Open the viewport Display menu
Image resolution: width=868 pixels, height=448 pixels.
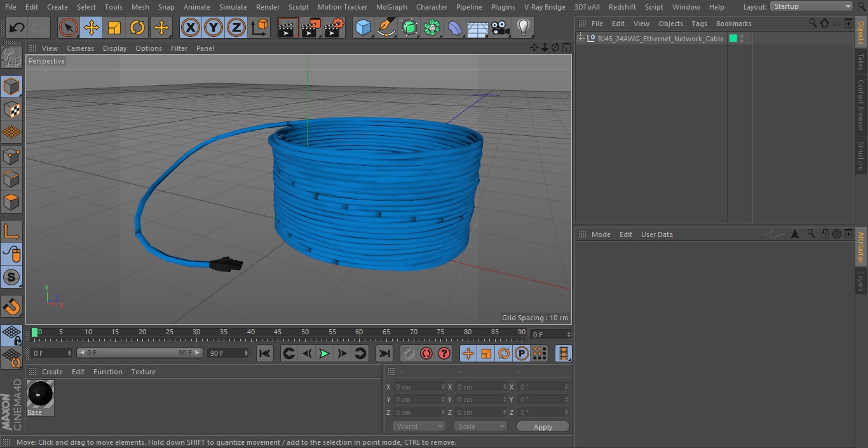(114, 48)
